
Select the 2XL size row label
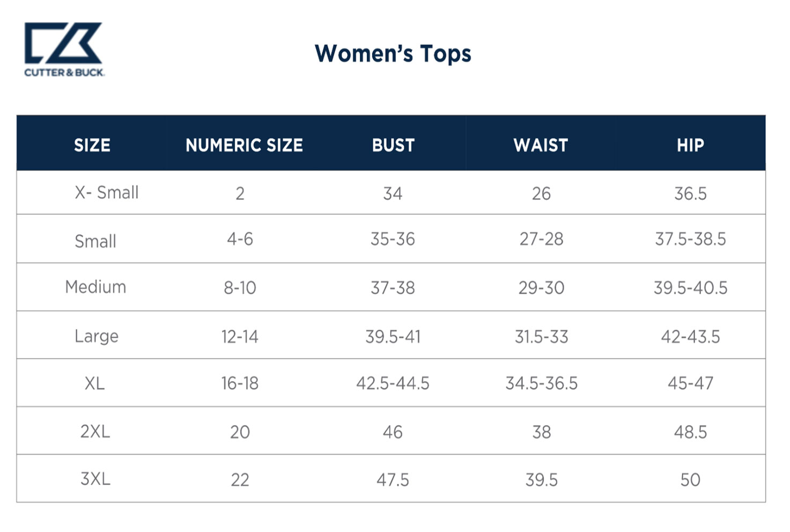[95, 431]
